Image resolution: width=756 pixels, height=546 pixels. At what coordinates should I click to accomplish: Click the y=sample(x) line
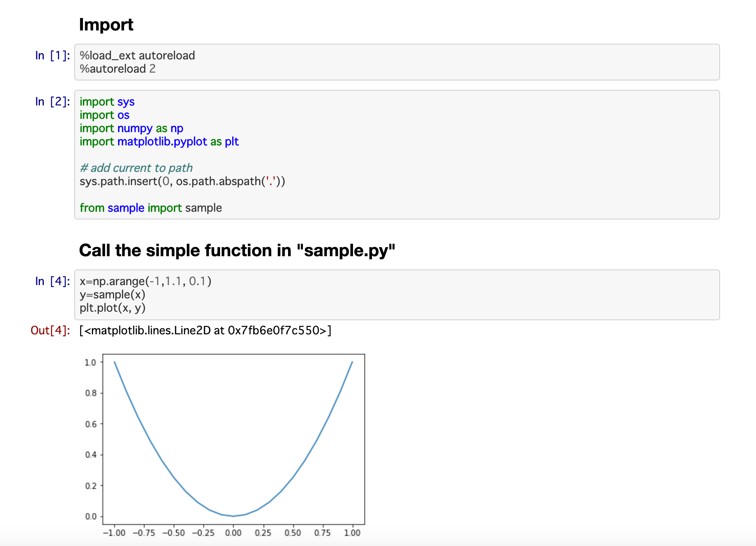point(112,294)
